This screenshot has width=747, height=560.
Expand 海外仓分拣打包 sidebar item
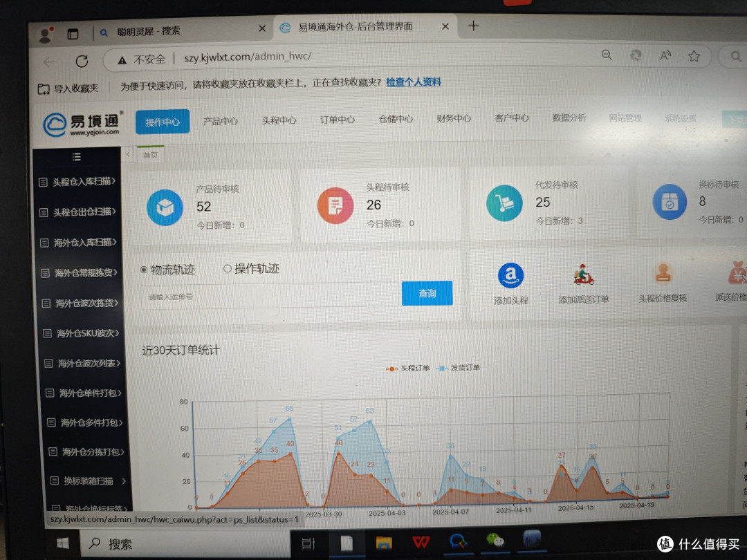click(x=87, y=451)
